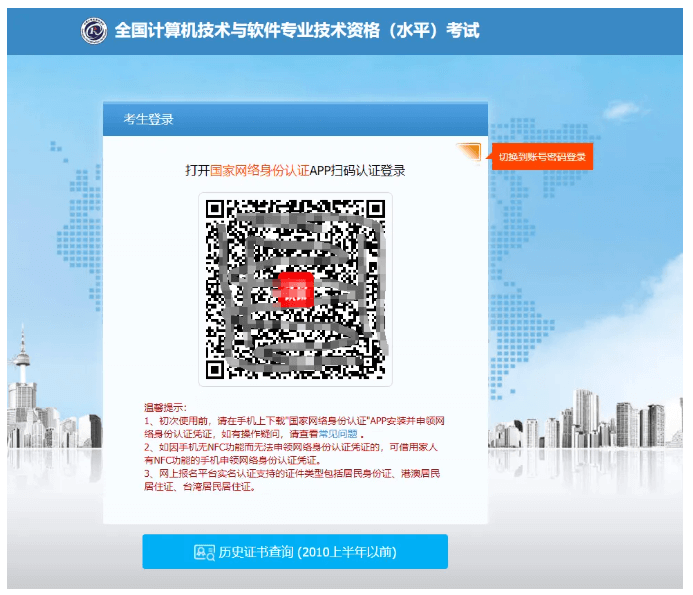The height and width of the screenshot is (595, 693).
Task: Click the 打开…APP扫码认证登录 instruction heading
Action: pyautogui.click(x=295, y=171)
